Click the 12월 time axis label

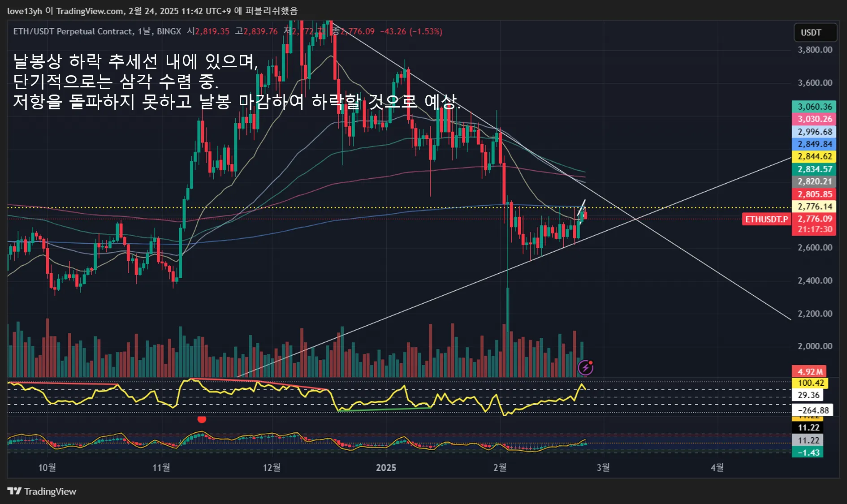coord(272,467)
